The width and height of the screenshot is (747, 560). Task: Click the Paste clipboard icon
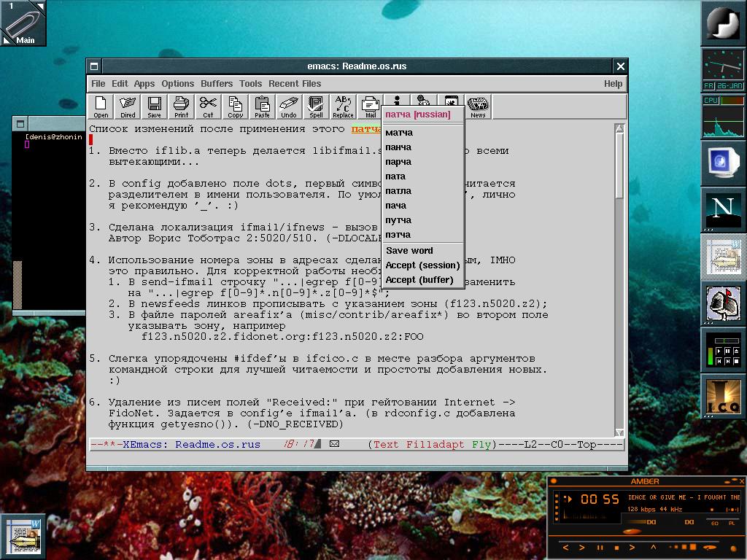262,106
